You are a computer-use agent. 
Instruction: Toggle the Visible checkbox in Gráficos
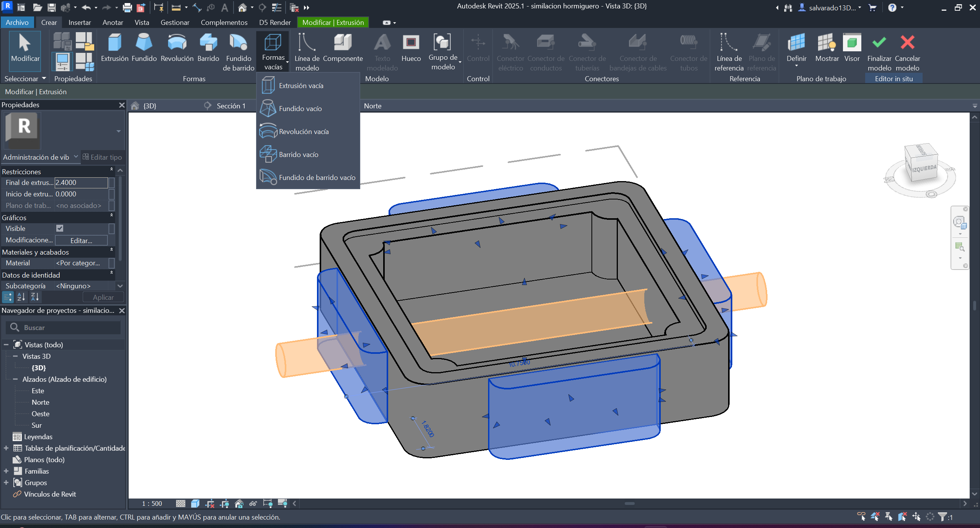60,228
